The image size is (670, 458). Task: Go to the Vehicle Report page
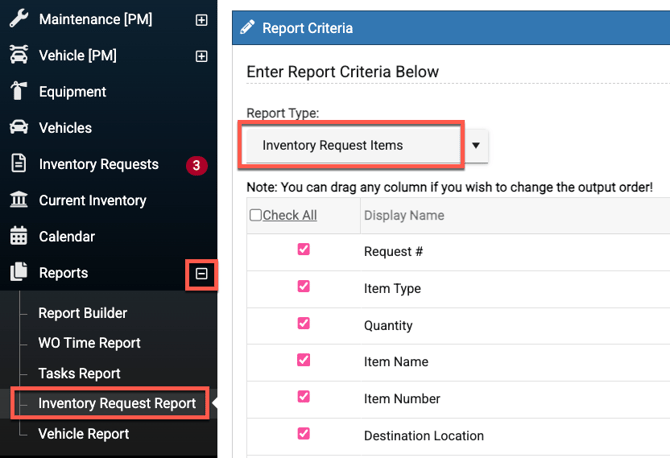tap(84, 434)
